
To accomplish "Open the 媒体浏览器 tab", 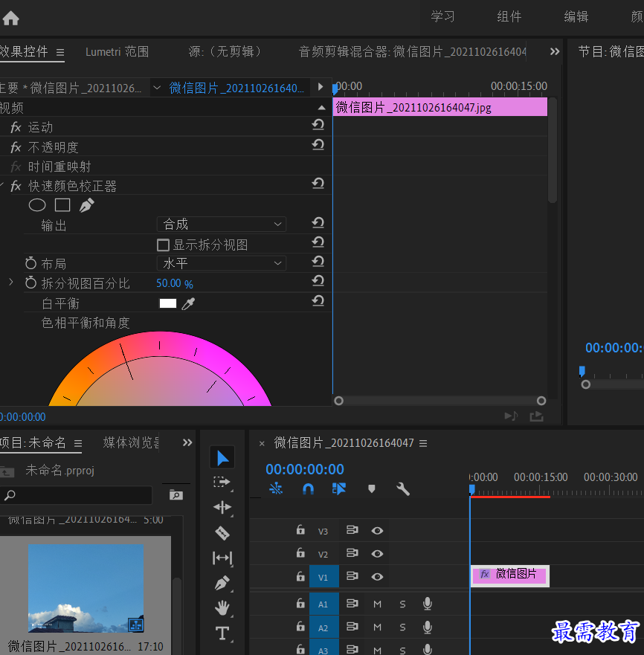I will [131, 442].
